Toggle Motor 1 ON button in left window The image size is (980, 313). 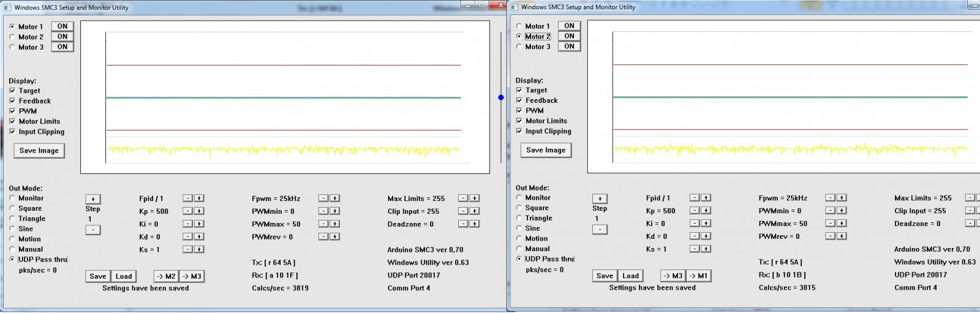coord(62,26)
